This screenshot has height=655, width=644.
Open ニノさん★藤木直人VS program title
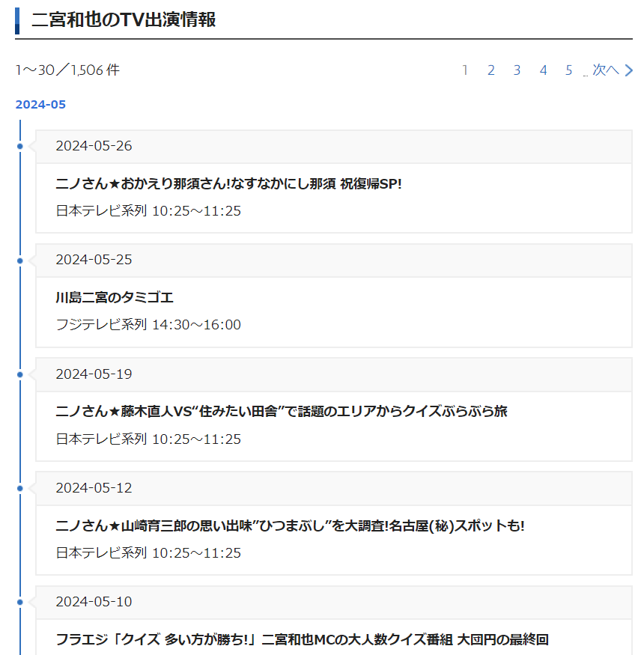(x=282, y=412)
